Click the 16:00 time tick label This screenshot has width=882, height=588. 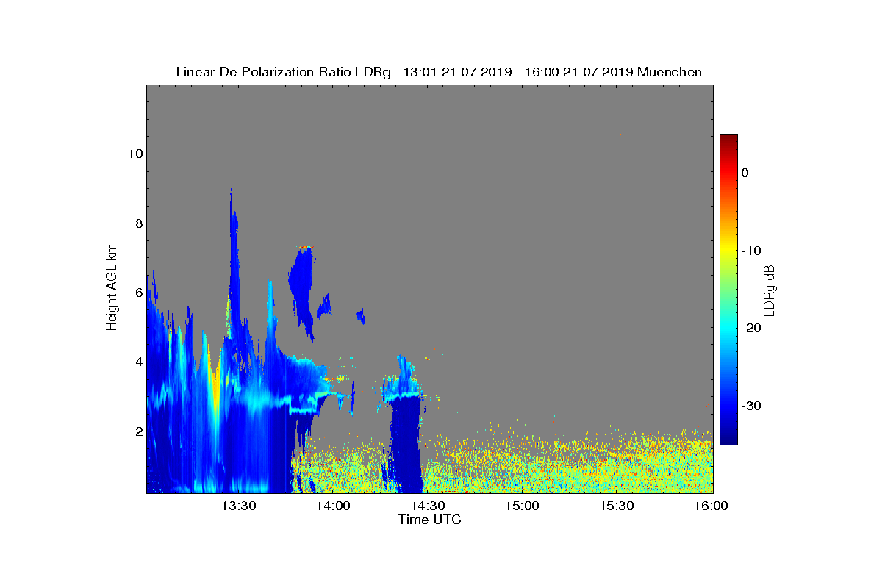pos(711,506)
